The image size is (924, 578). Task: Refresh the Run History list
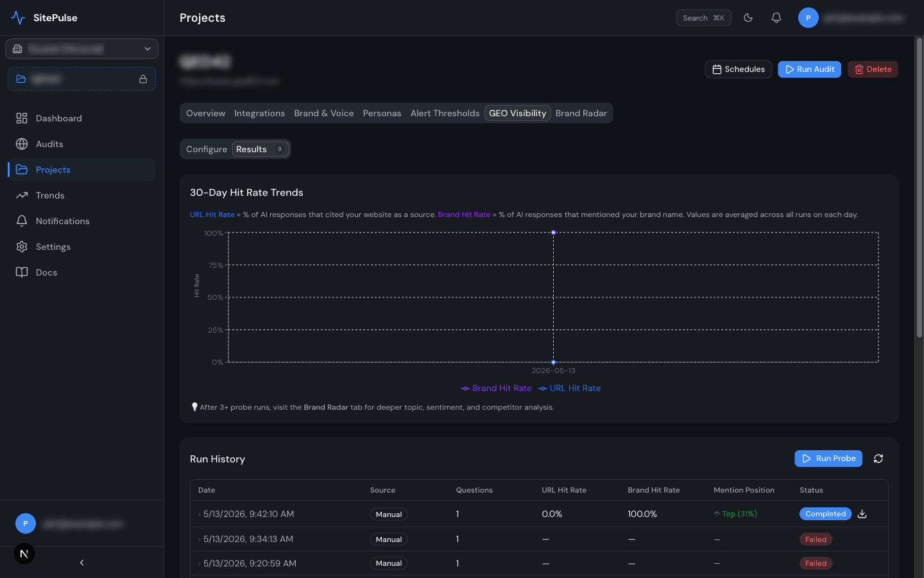[x=878, y=459]
